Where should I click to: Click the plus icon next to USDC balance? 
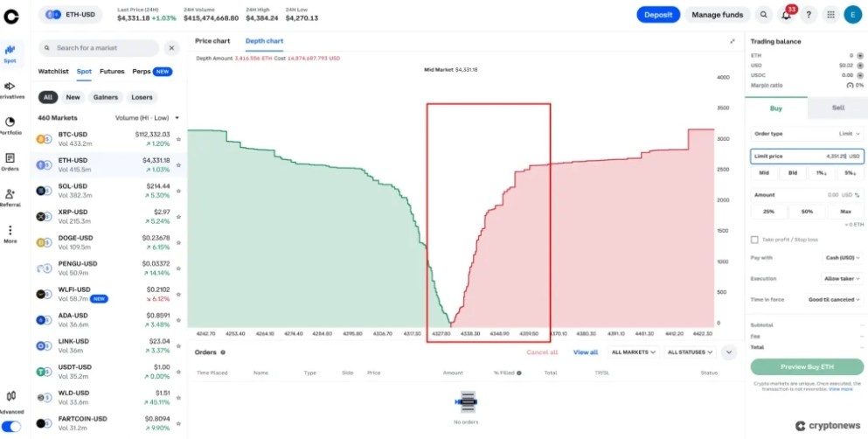pyautogui.click(x=860, y=75)
